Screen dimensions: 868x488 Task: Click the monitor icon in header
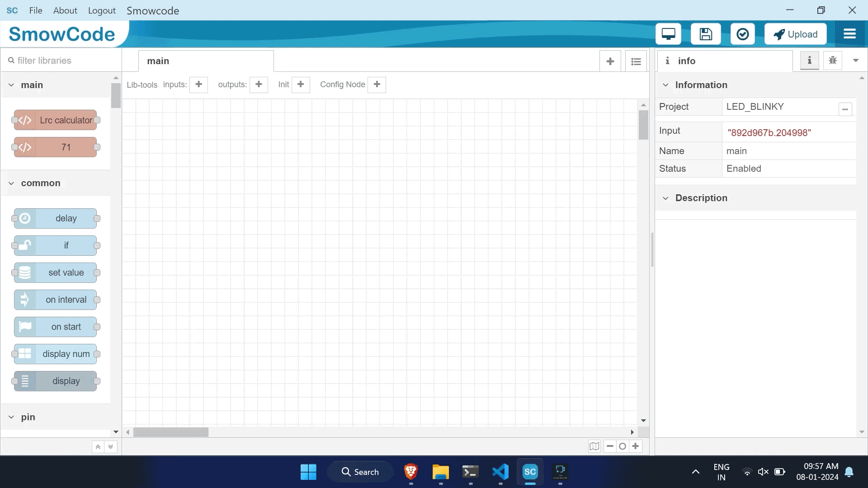tap(668, 34)
